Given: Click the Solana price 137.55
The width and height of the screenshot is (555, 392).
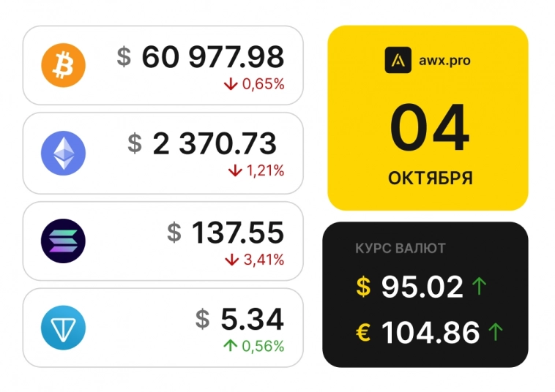Looking at the screenshot, I should 237,233.
